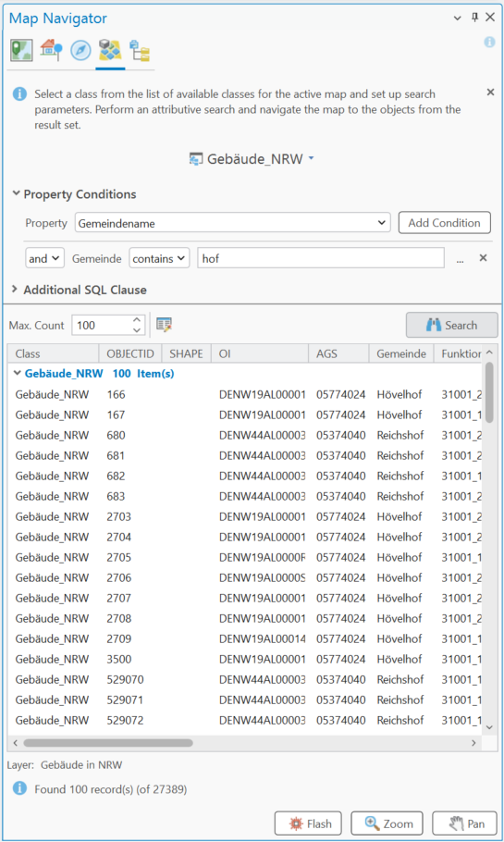Image resolution: width=504 pixels, height=842 pixels.
Task: Open the first map-pin tab icon
Action: (21, 50)
